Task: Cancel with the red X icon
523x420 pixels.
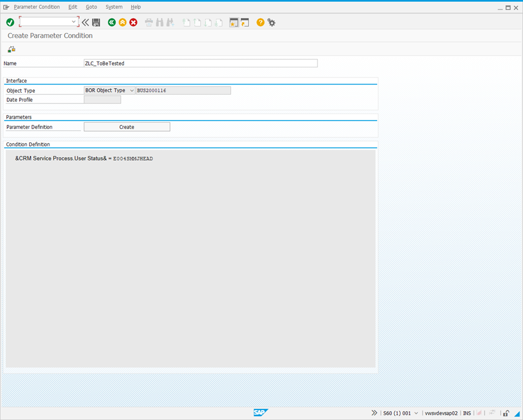Action: [x=133, y=22]
